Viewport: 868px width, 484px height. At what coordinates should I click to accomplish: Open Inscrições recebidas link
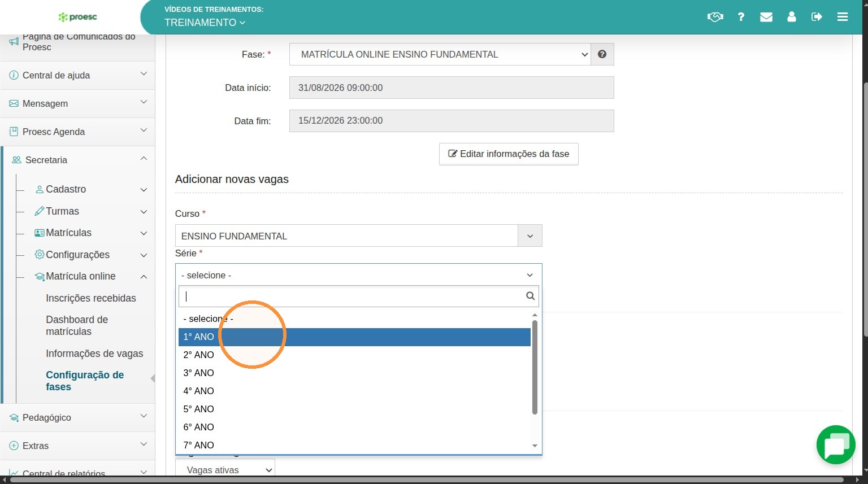(91, 298)
